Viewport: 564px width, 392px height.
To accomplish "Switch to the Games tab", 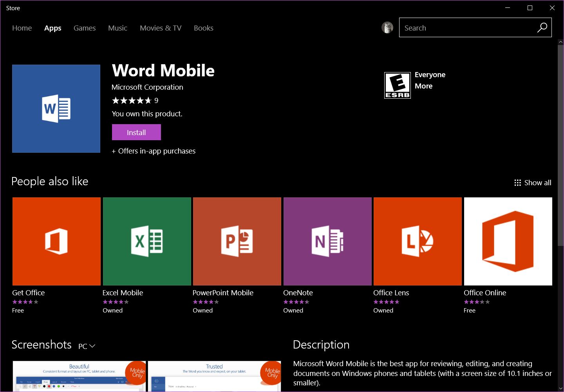I will 85,28.
